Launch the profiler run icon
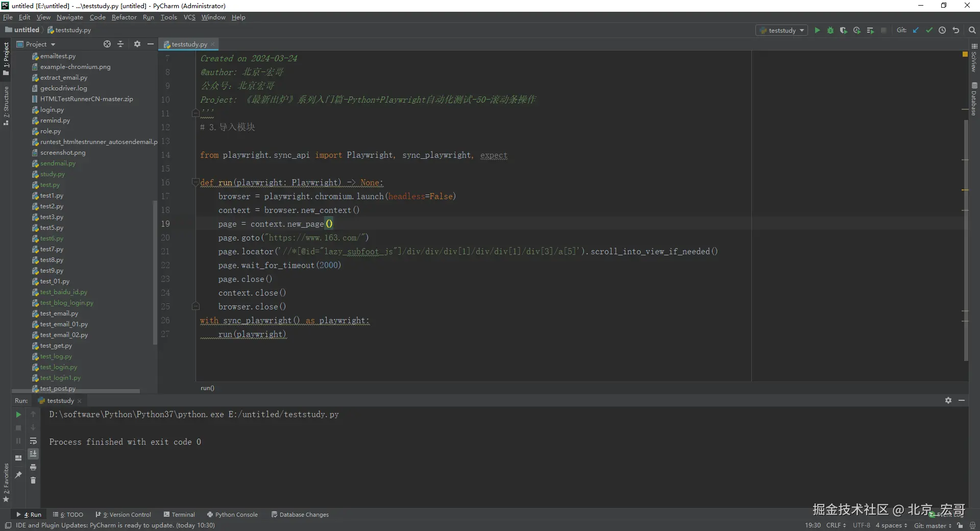 click(857, 31)
